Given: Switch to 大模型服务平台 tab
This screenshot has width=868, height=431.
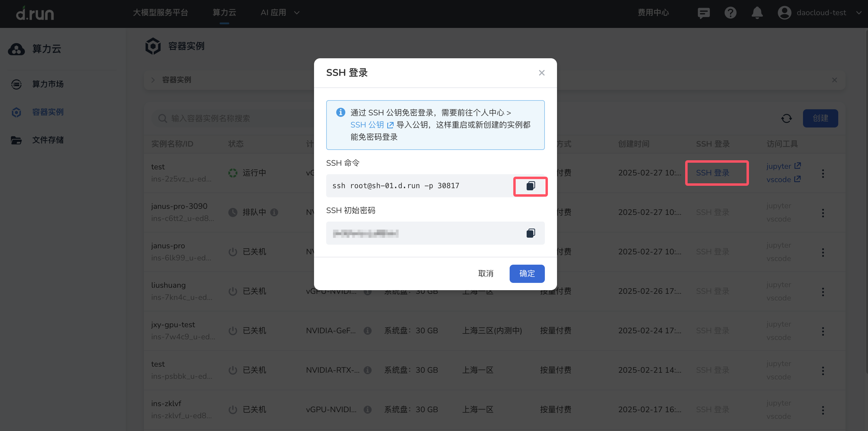Looking at the screenshot, I should click(160, 13).
